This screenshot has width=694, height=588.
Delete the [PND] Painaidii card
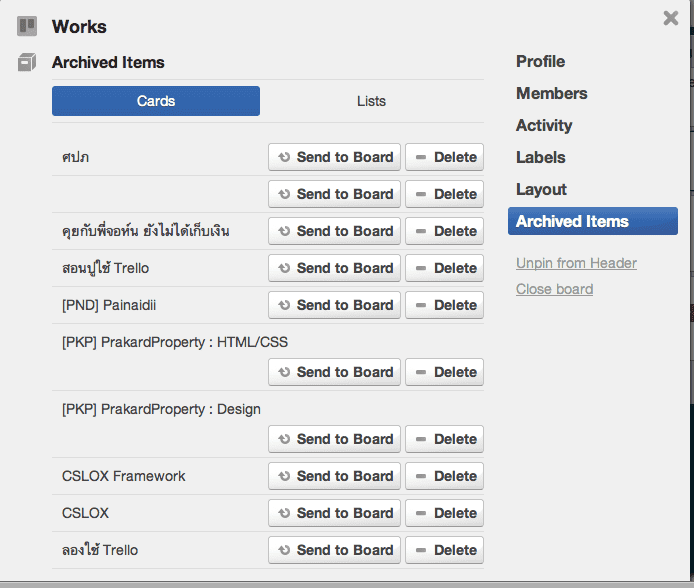click(x=444, y=305)
